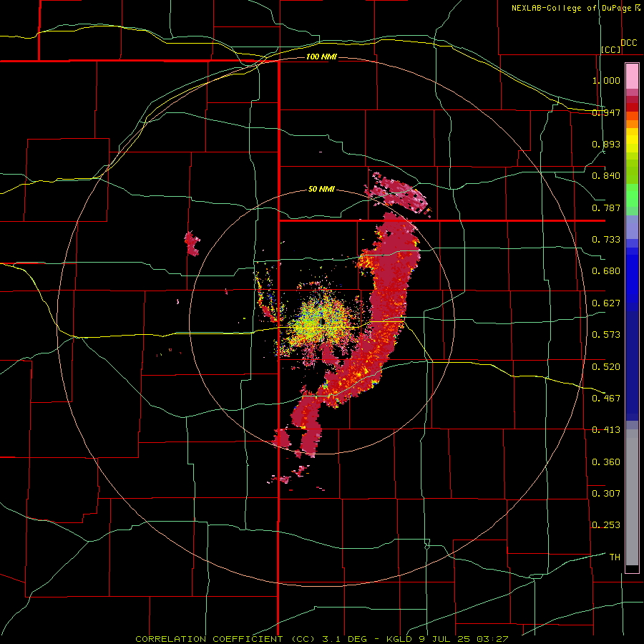Click the 50 NMI range ring label

[x=321, y=190]
